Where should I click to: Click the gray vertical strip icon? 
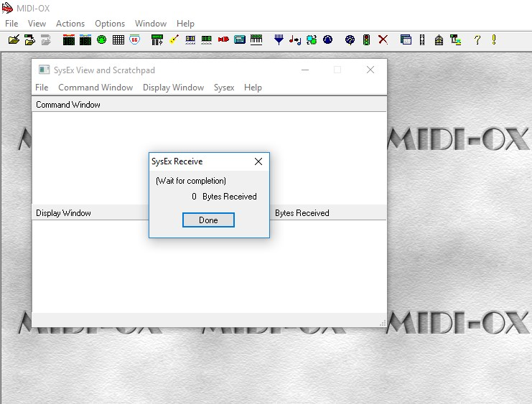pyautogui.click(x=421, y=39)
